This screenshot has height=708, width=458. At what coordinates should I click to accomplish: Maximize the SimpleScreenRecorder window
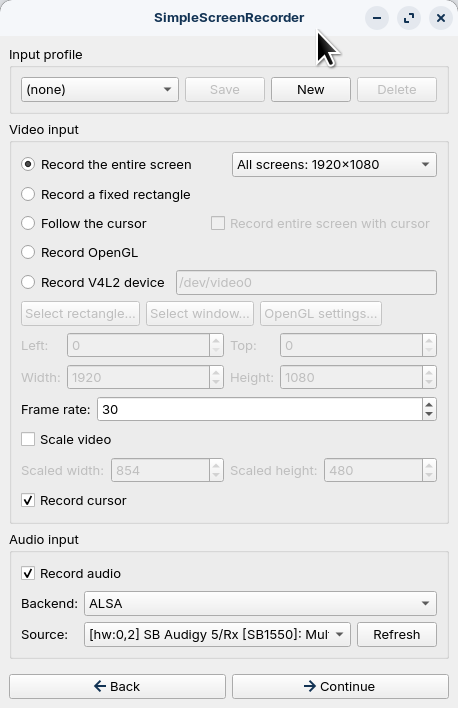coord(409,18)
